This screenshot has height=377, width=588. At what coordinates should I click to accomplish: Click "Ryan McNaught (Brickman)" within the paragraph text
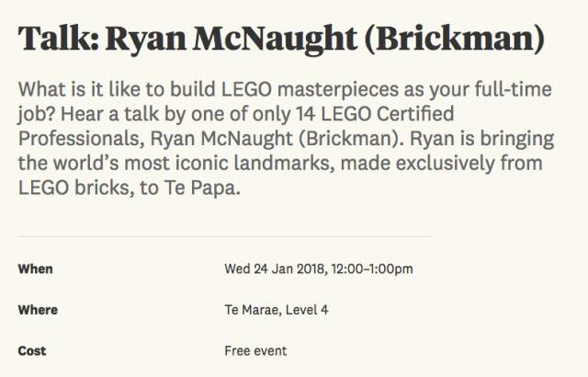pyautogui.click(x=277, y=139)
